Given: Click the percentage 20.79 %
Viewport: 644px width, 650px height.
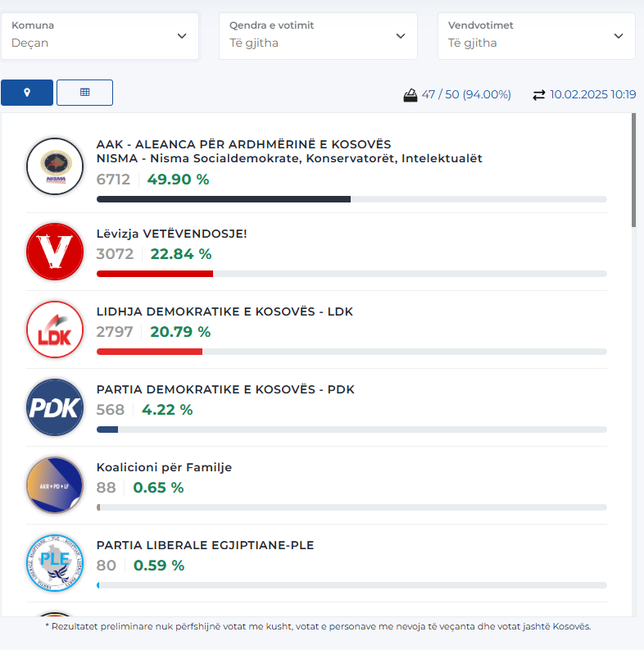Looking at the screenshot, I should pos(180,332).
